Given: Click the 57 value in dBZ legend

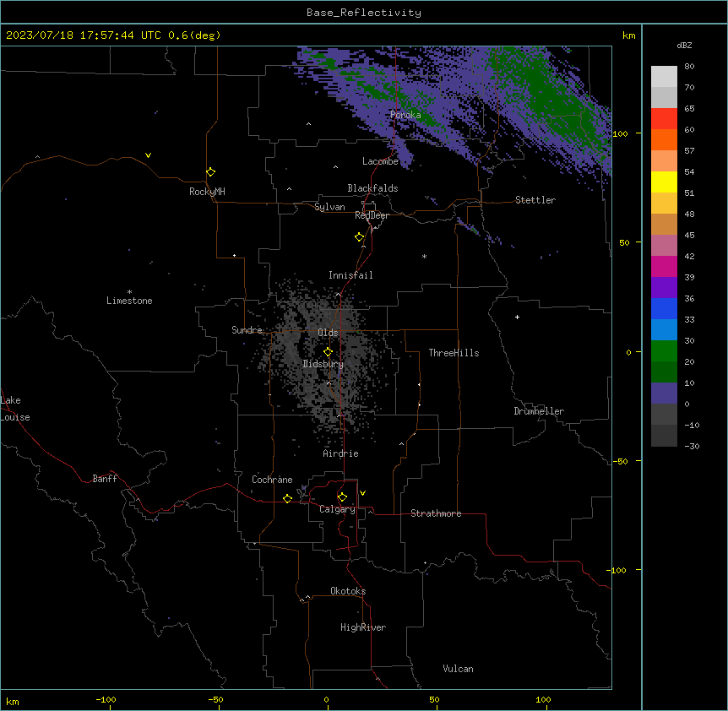Looking at the screenshot, I should coord(689,151).
